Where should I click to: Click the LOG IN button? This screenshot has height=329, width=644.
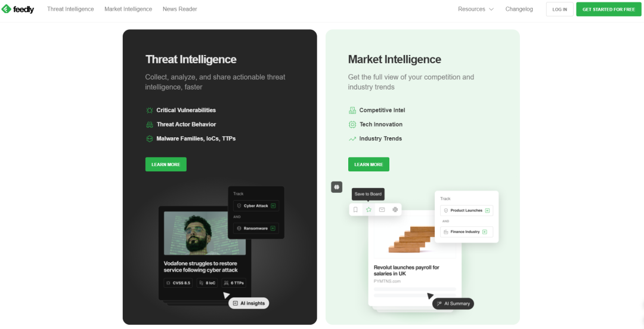(560, 9)
